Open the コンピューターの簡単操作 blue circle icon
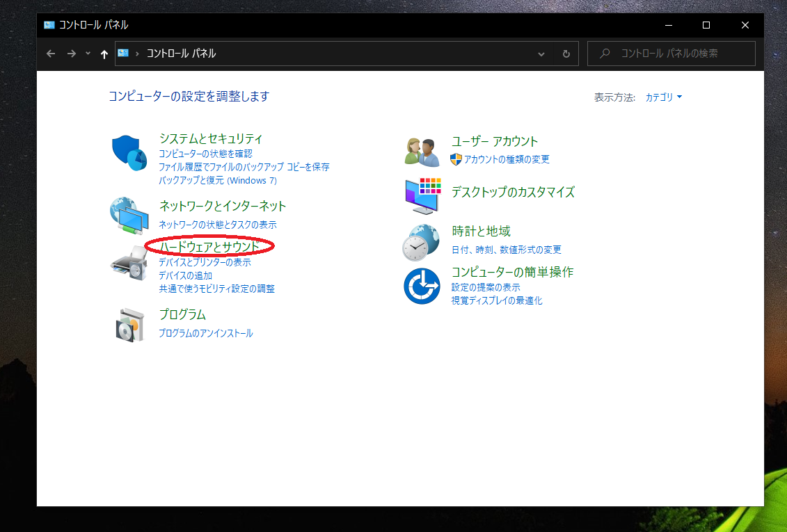Screen dimensions: 787x532 [422, 287]
